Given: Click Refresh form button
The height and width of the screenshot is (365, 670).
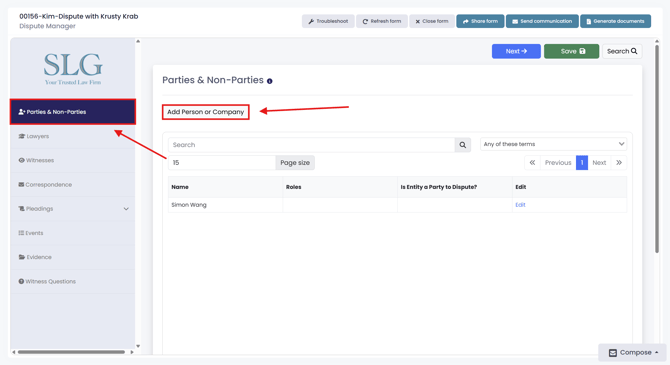Looking at the screenshot, I should (x=382, y=21).
